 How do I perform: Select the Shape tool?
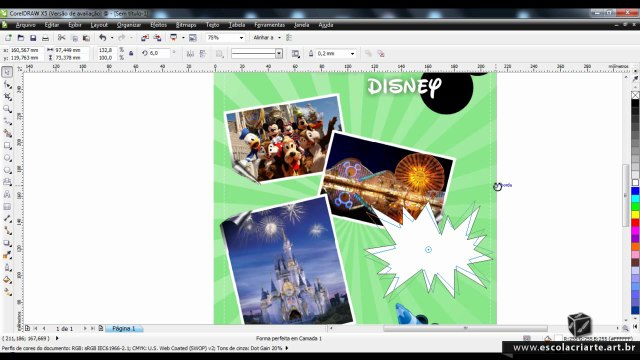(7, 84)
